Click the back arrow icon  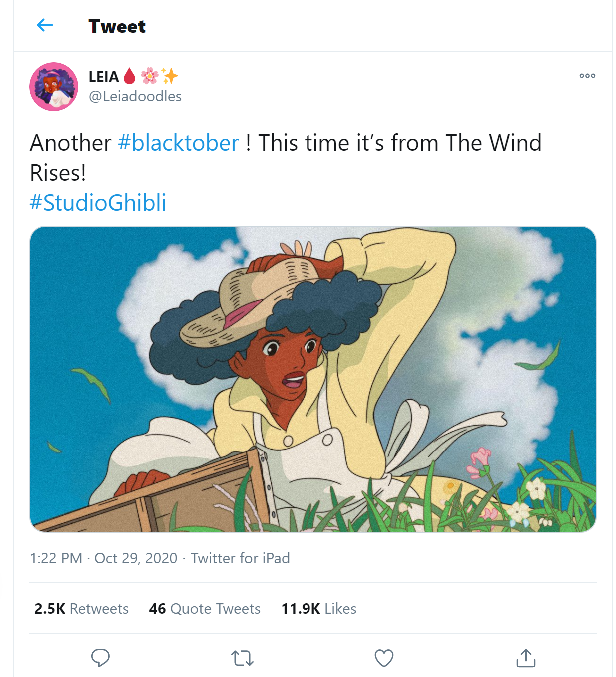click(45, 25)
